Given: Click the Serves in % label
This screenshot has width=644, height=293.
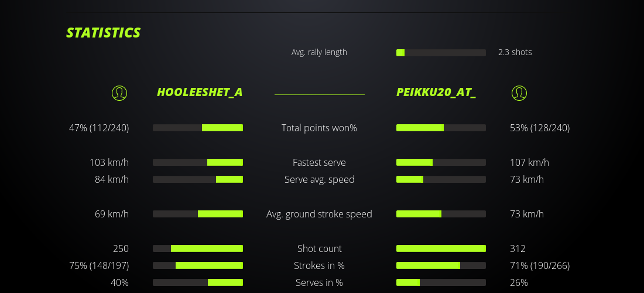Looking at the screenshot, I should (x=319, y=282).
